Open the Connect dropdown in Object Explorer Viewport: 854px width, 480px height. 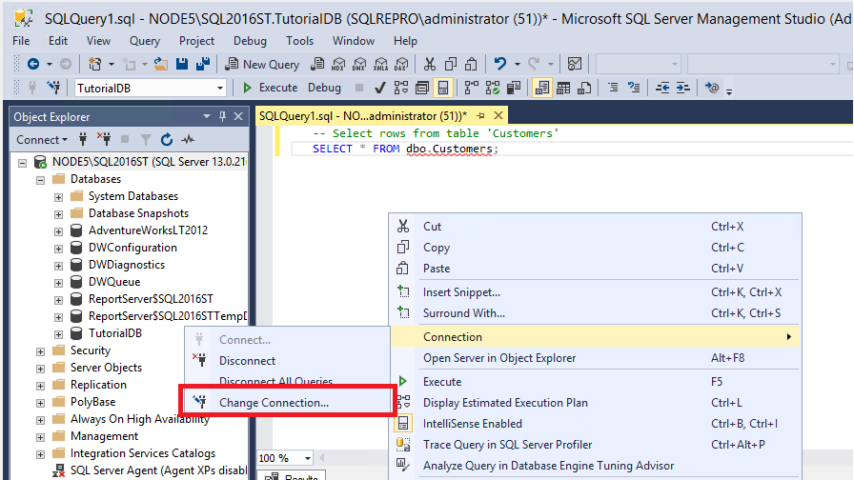pos(41,139)
